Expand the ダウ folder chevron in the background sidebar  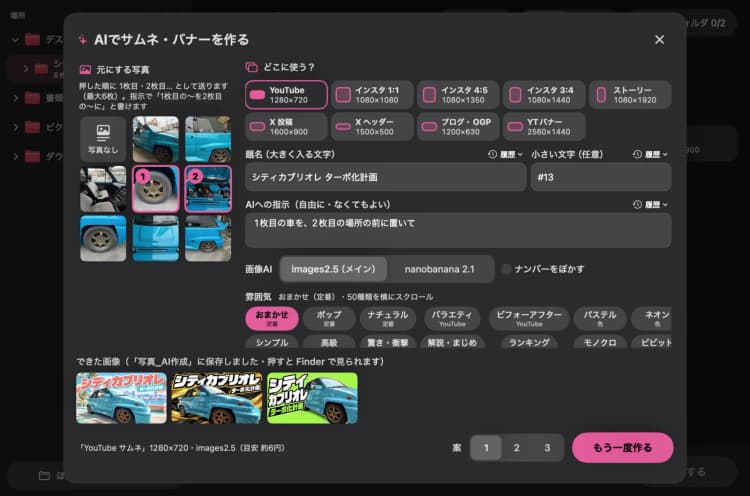point(15,156)
